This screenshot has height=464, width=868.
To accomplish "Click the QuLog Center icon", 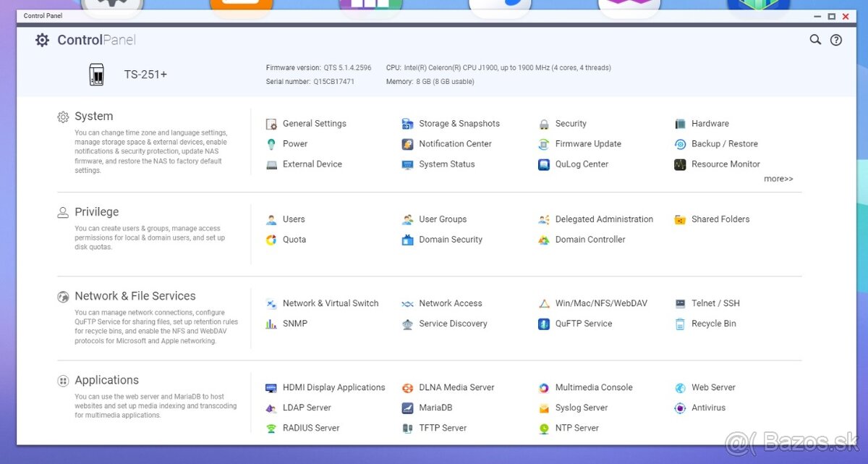I will coord(544,164).
